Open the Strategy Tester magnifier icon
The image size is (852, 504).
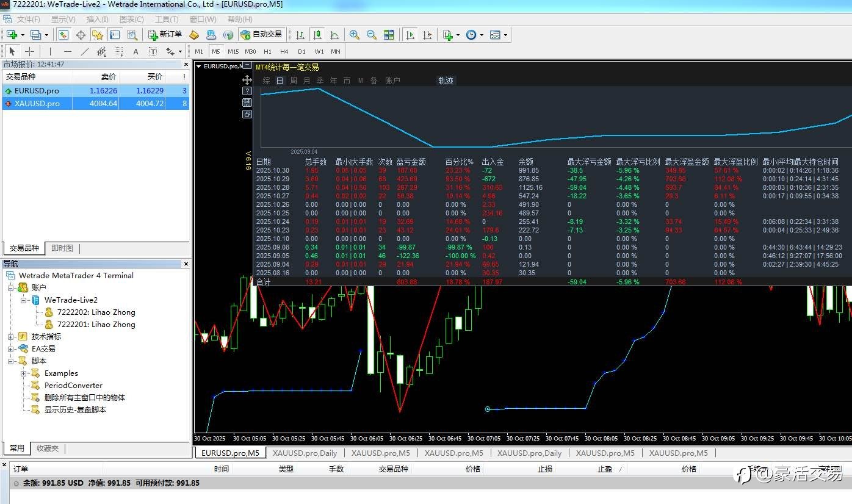[132, 35]
